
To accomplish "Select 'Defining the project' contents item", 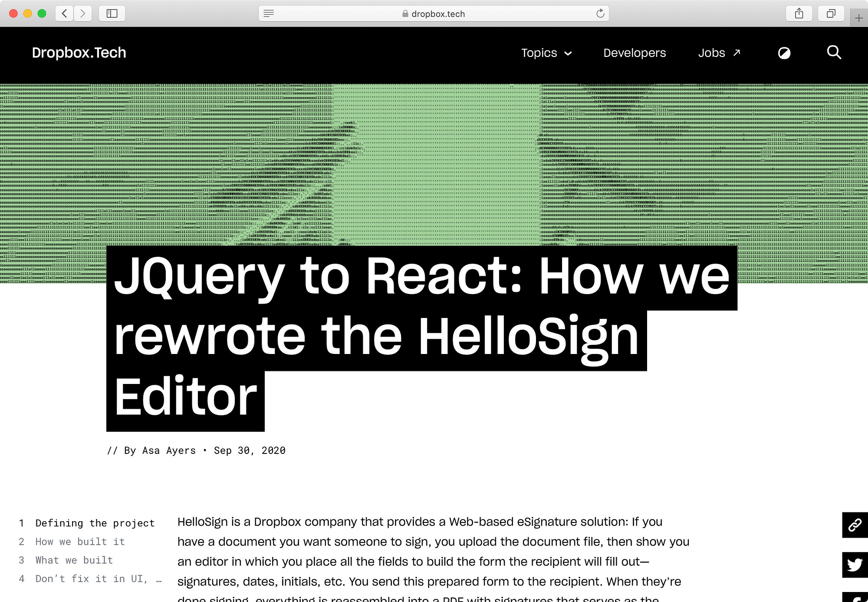I will (x=95, y=523).
